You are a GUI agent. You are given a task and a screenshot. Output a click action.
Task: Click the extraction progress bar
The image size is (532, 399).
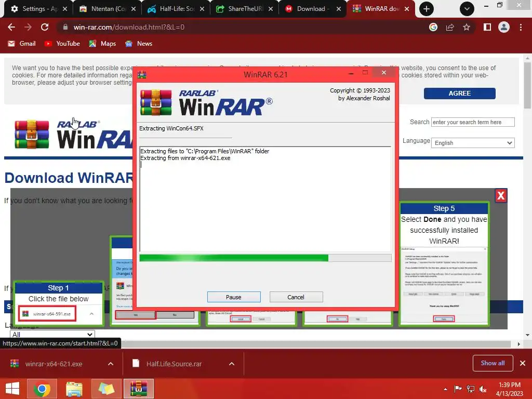(265, 258)
